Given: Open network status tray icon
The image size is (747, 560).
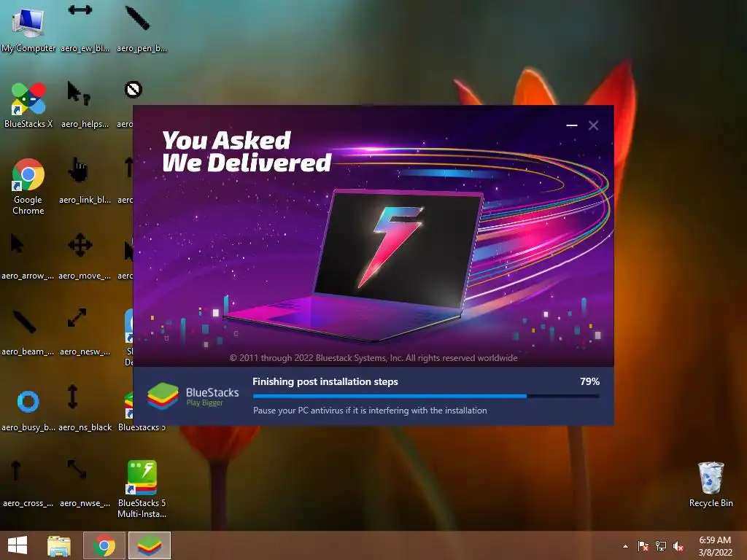Looking at the screenshot, I should pos(661,546).
